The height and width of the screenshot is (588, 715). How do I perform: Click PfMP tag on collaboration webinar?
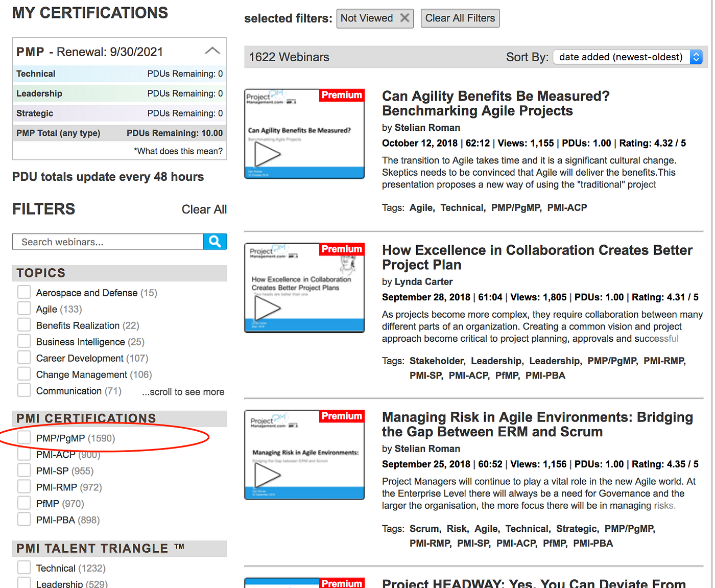[x=507, y=375]
